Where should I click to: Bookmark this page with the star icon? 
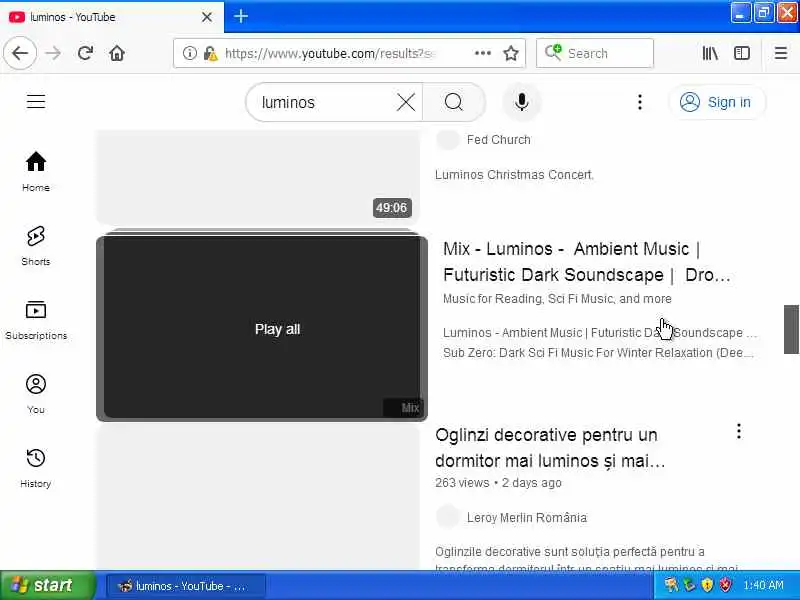coord(511,53)
